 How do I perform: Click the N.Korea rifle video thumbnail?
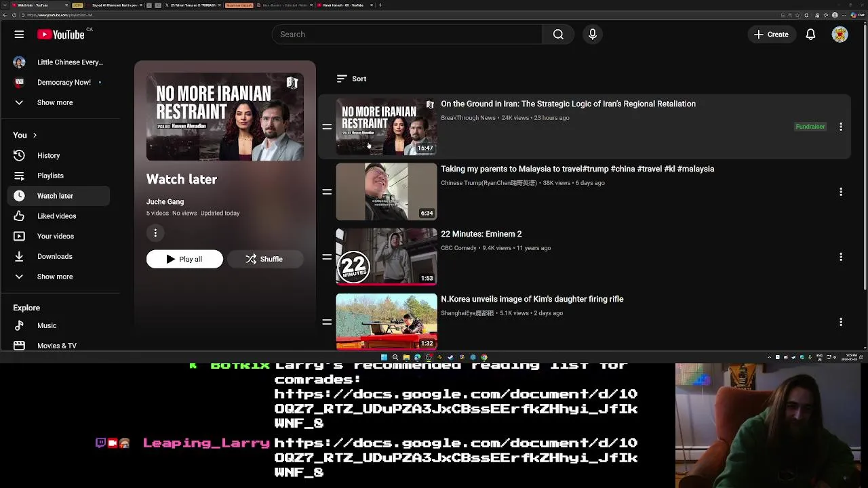387,322
